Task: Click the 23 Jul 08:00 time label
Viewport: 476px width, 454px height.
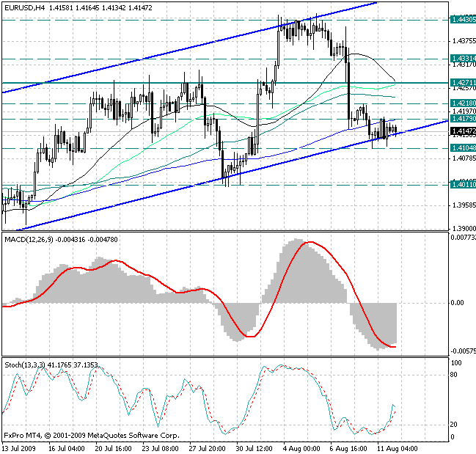Action: [x=161, y=449]
